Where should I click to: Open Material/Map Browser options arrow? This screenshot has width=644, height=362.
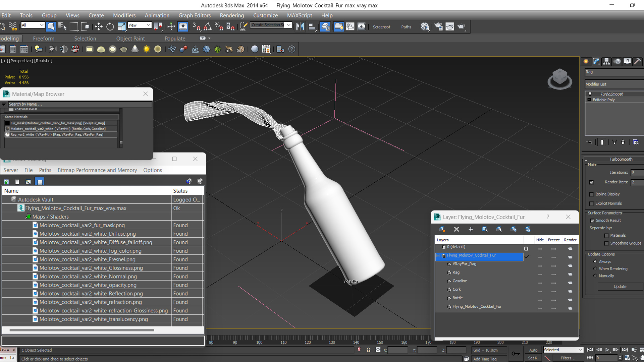point(4,104)
